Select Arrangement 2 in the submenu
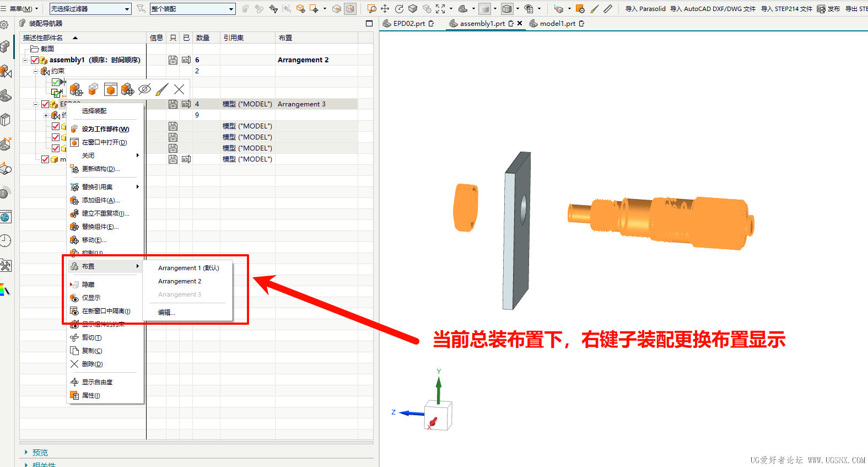Image resolution: width=868 pixels, height=467 pixels. coord(180,281)
